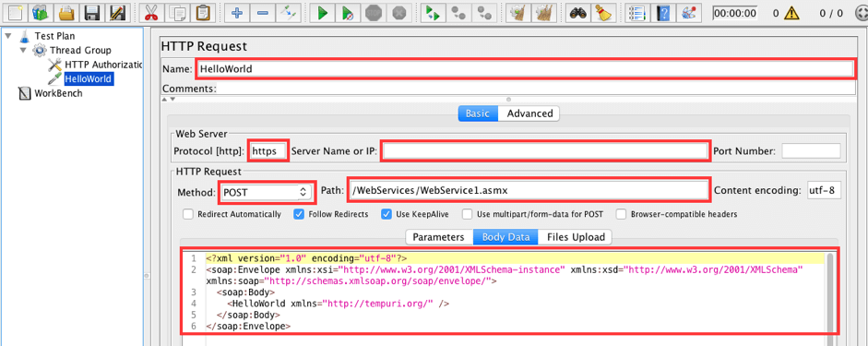Clear all results with double broom icon
868x346 pixels.
544,12
